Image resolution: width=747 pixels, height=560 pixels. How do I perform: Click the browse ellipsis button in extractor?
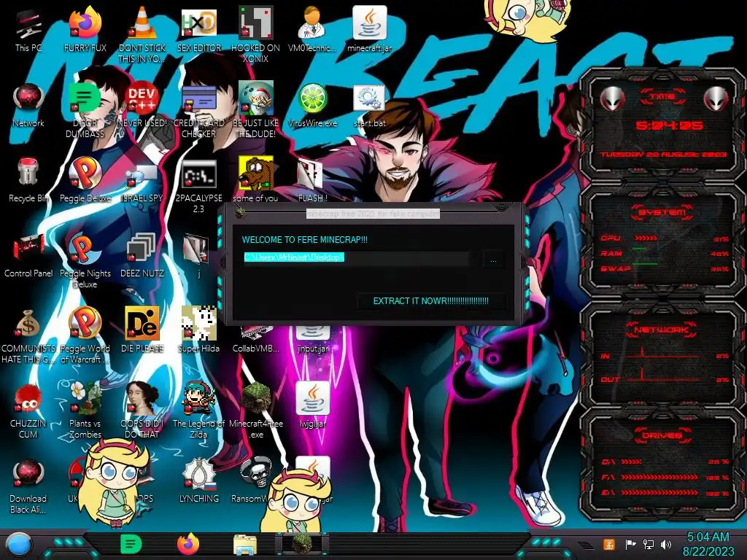[x=493, y=260]
